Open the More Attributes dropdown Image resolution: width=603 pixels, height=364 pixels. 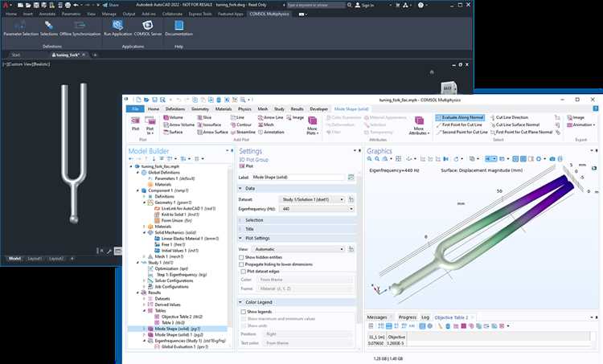tap(419, 125)
